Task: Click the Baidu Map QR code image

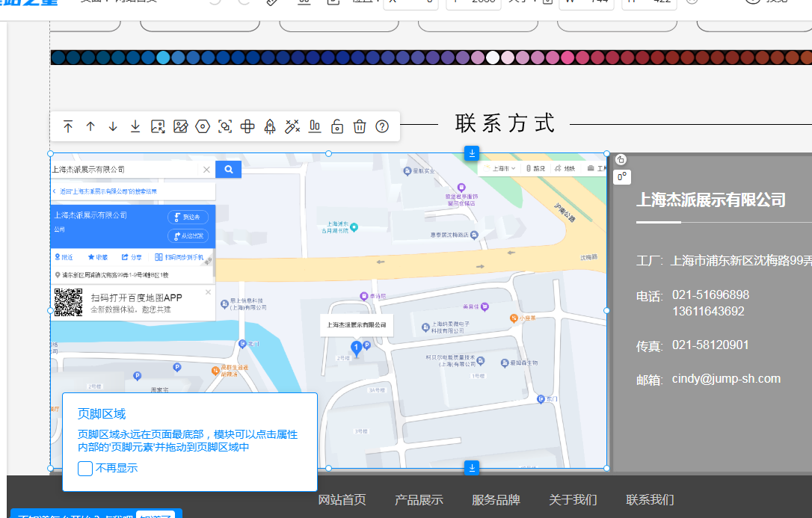Action: pyautogui.click(x=68, y=302)
